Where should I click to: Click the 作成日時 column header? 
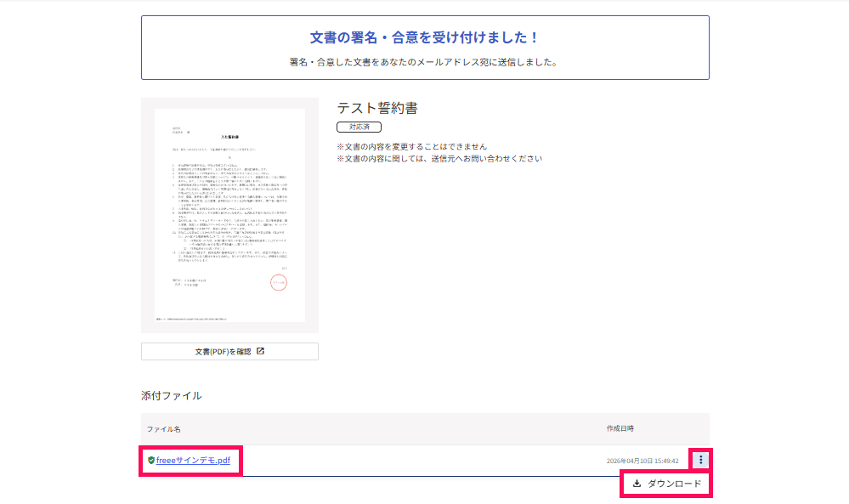point(620,428)
